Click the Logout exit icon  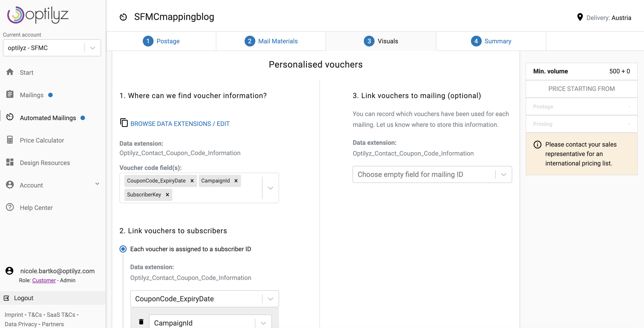(x=7, y=298)
